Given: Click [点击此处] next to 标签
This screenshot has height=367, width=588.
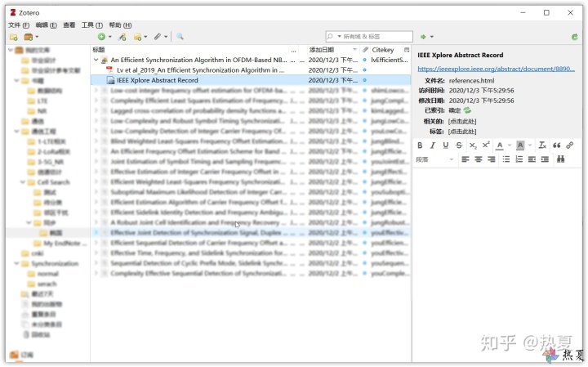Looking at the screenshot, I should click(x=462, y=132).
